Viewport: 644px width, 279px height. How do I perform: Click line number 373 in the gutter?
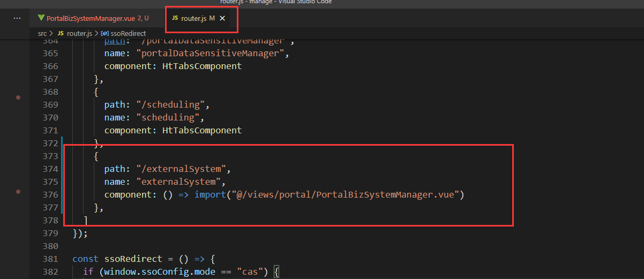pyautogui.click(x=50, y=156)
